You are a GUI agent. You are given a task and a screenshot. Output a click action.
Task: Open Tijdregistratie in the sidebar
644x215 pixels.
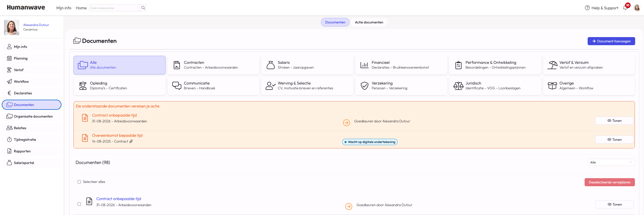tap(32, 140)
